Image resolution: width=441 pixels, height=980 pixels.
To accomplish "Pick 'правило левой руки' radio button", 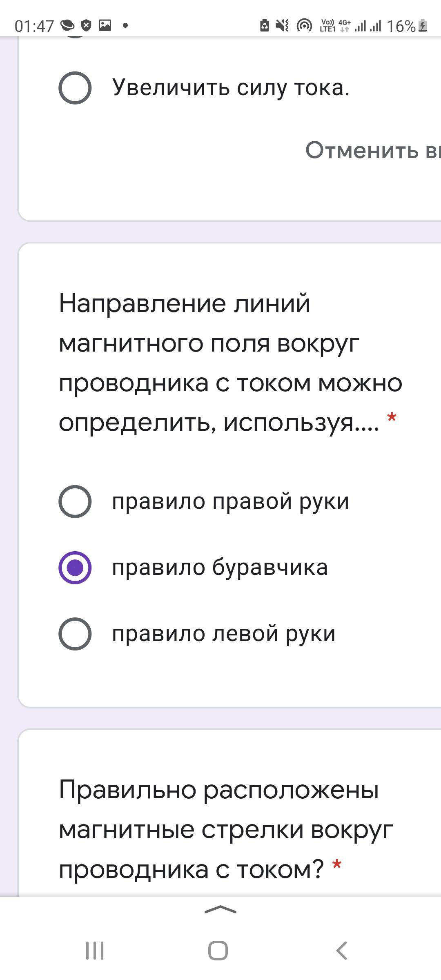I will click(x=75, y=634).
